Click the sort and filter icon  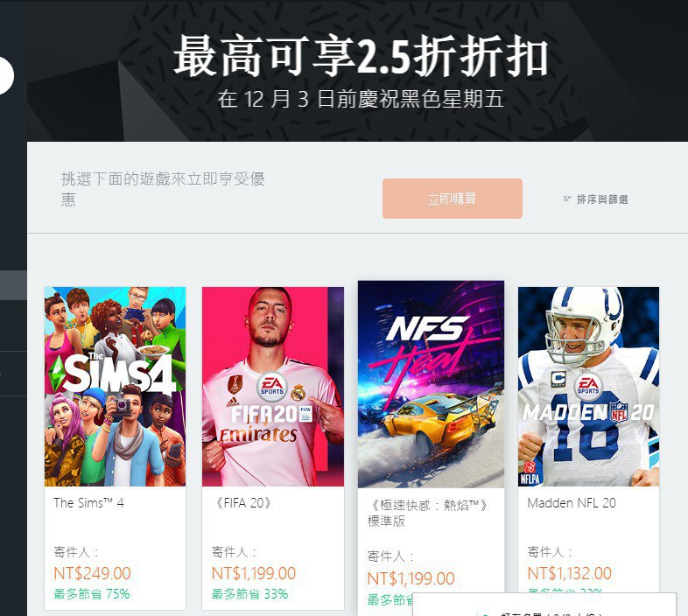click(567, 199)
